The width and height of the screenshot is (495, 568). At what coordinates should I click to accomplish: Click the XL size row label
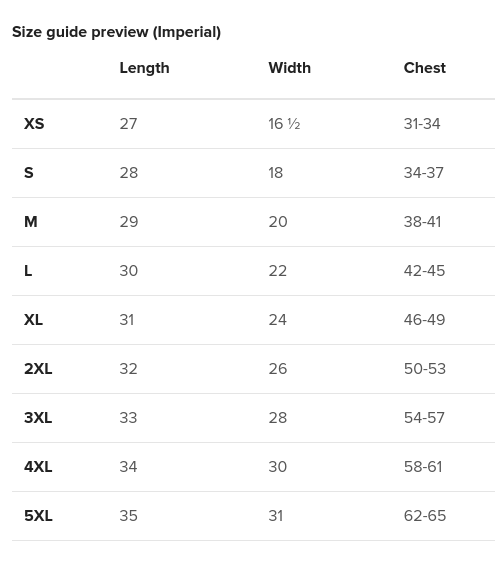click(x=33, y=320)
